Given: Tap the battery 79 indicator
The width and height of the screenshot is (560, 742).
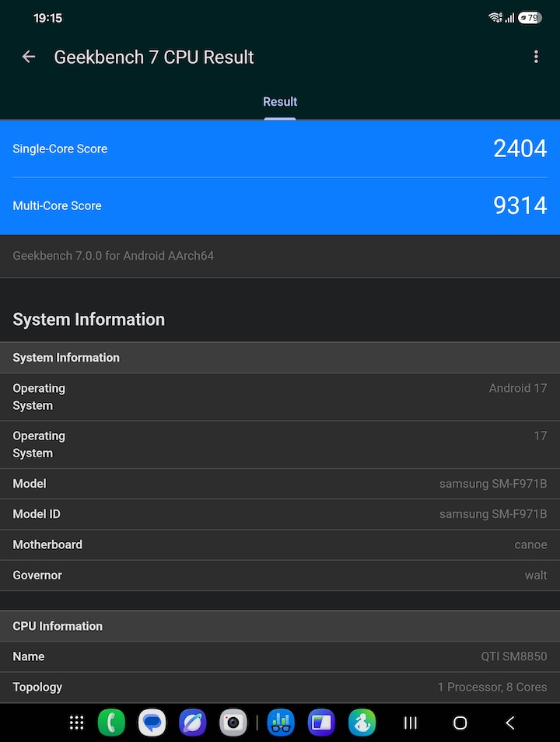Looking at the screenshot, I should (530, 18).
